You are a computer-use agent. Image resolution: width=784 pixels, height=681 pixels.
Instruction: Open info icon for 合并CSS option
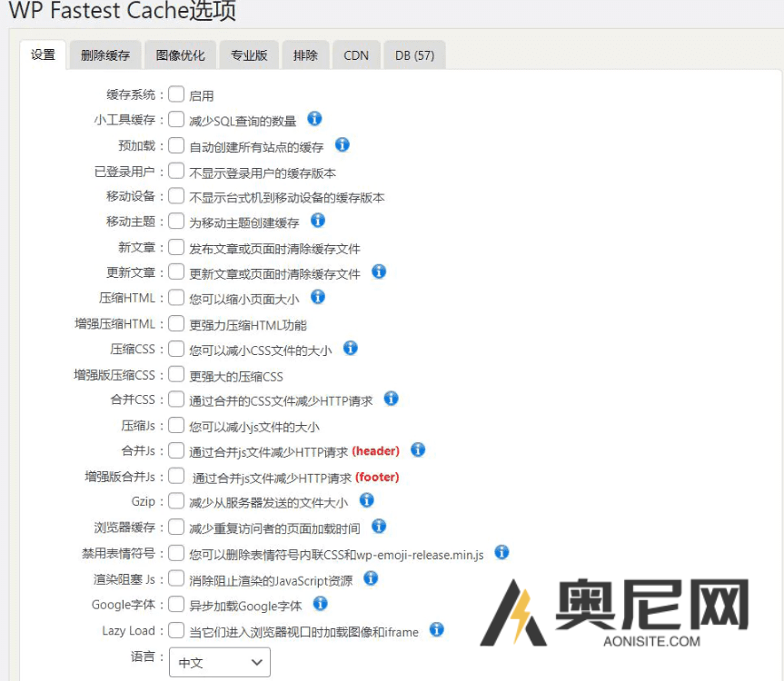tap(391, 399)
